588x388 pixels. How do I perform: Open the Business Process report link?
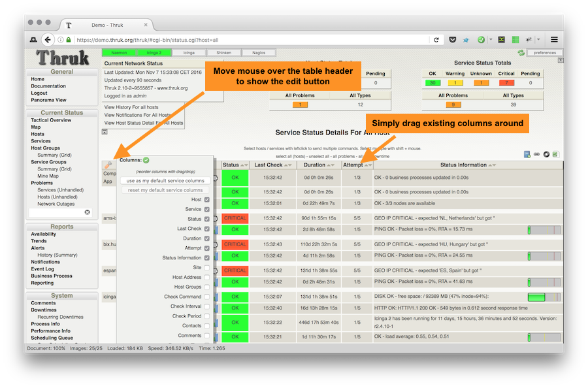point(52,276)
